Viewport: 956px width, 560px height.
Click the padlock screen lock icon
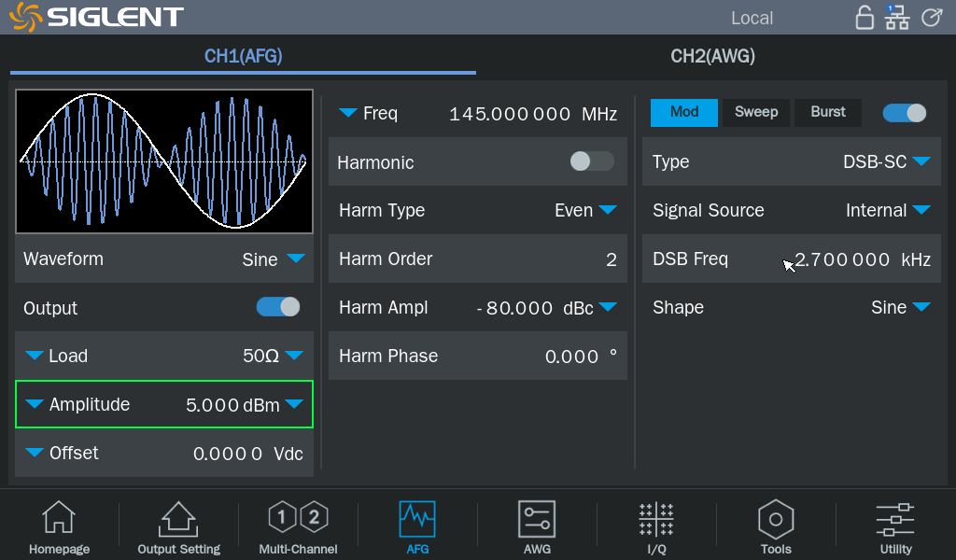tap(865, 18)
